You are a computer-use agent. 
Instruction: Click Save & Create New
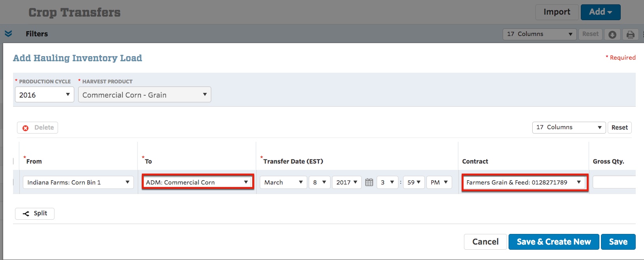[554, 242]
